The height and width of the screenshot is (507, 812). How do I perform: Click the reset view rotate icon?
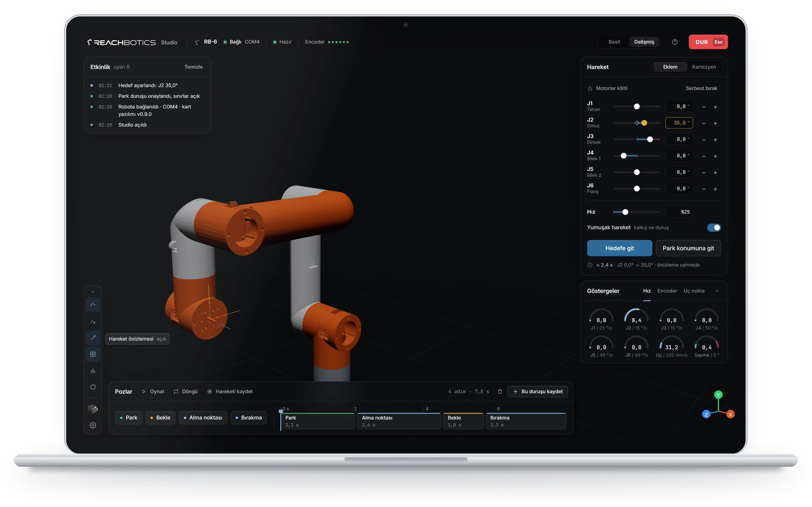click(93, 387)
